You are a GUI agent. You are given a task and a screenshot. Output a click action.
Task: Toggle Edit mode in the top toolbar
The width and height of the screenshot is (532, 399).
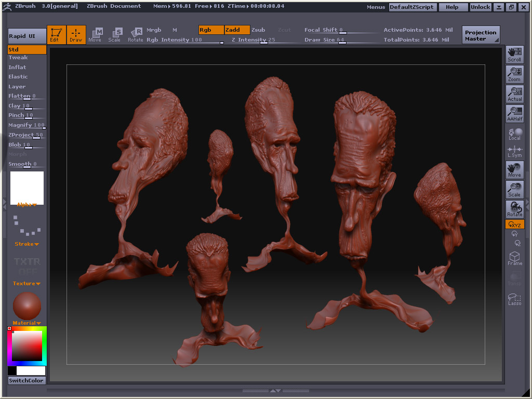(x=57, y=35)
